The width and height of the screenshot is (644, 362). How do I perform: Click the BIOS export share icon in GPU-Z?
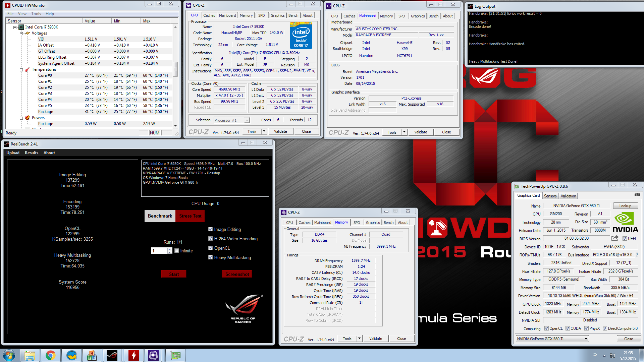[x=615, y=238]
